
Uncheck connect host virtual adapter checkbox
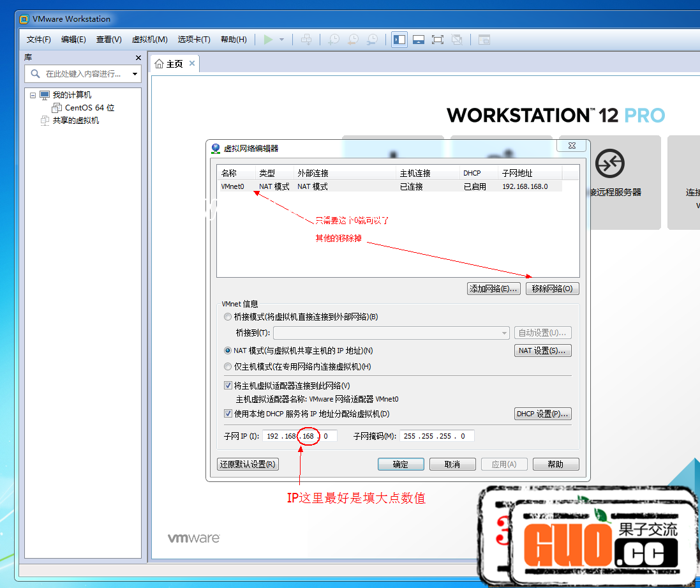(228, 386)
